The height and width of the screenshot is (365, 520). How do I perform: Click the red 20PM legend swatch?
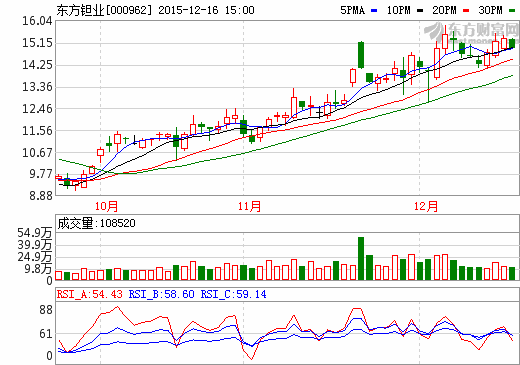tap(466, 11)
